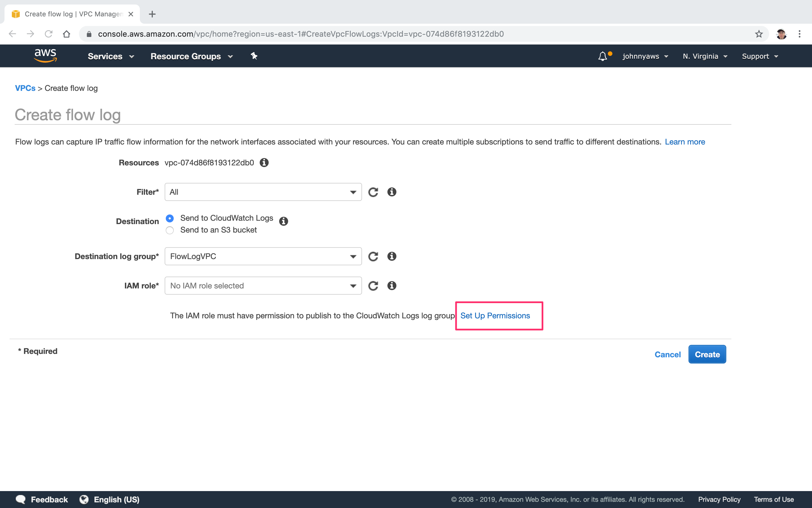Show info for the IAM role field
Image resolution: width=812 pixels, height=508 pixels.
(392, 286)
